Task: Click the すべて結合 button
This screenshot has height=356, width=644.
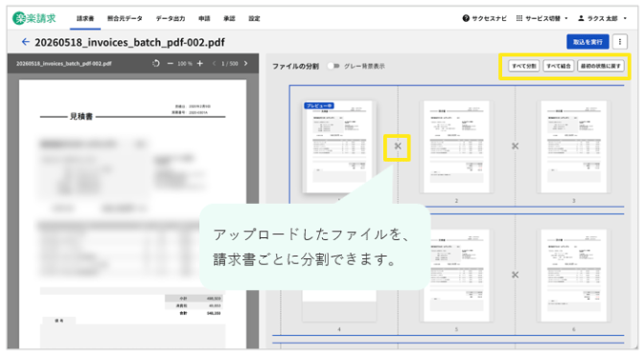Action: click(x=558, y=66)
